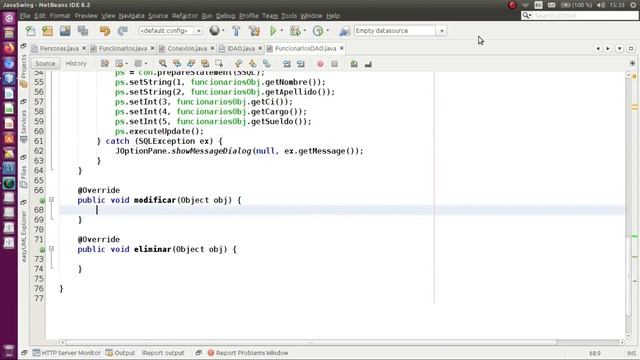Click the Find Previous Occurrence icon
The width and height of the screenshot is (640, 360).
coord(177,64)
